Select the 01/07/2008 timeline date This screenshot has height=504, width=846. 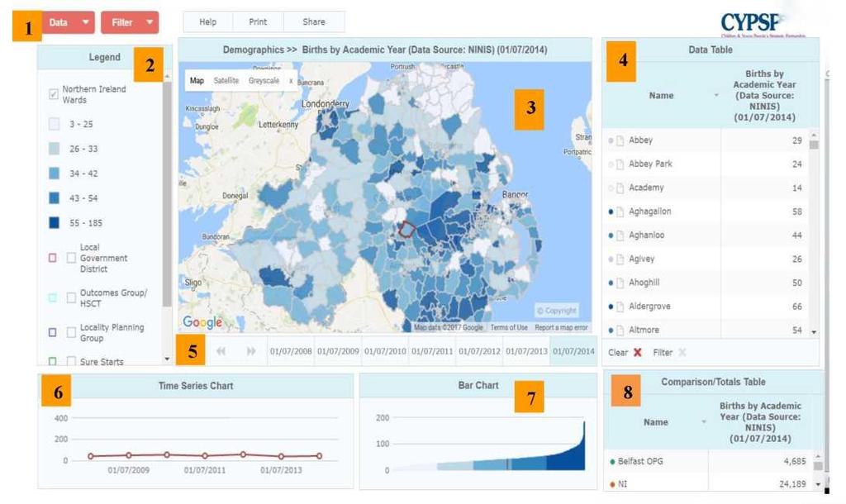[x=291, y=351]
